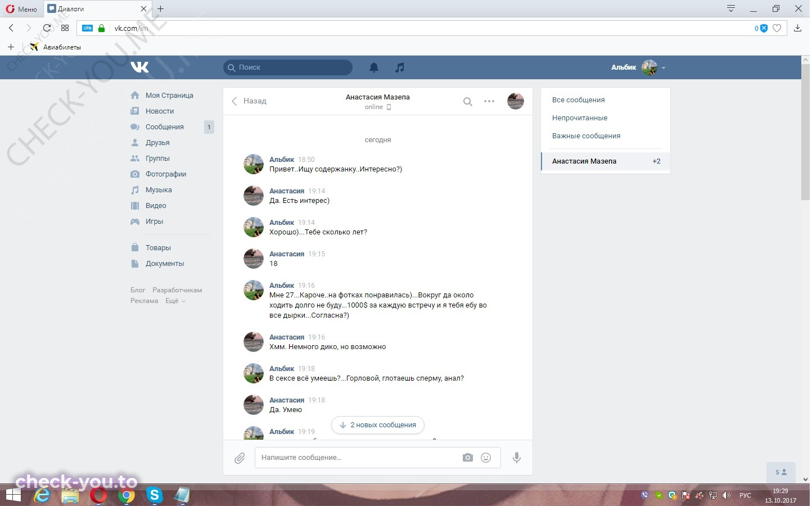Open the Блог footer link
This screenshot has height=506, width=812.
click(138, 290)
